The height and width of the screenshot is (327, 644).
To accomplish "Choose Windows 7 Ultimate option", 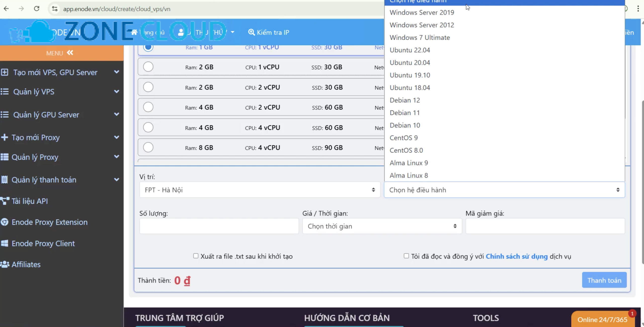I will point(504,37).
